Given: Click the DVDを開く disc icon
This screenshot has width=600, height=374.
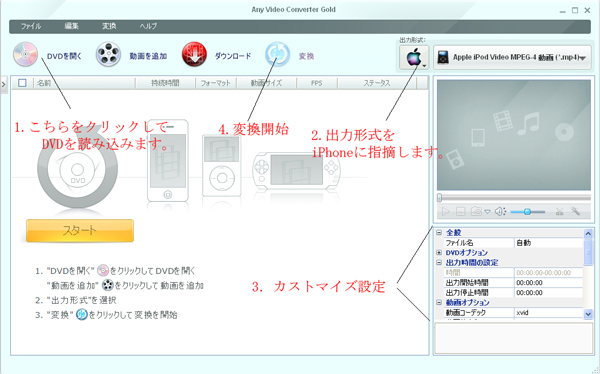Looking at the screenshot, I should (26, 55).
